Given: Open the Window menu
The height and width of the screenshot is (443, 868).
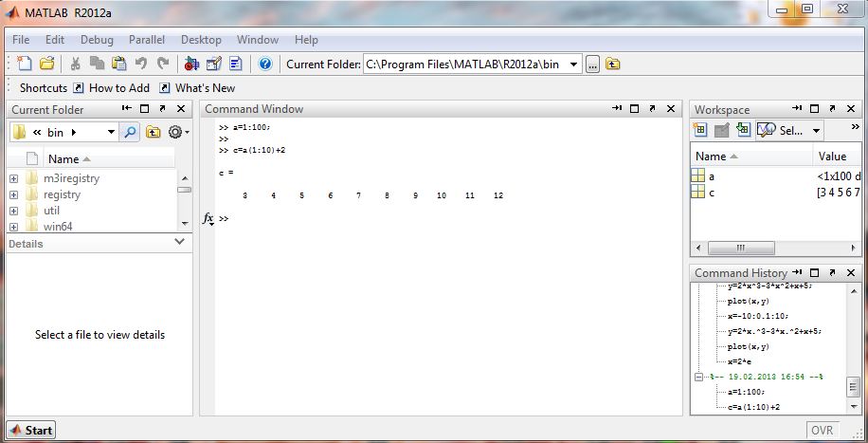Looking at the screenshot, I should click(x=258, y=40).
